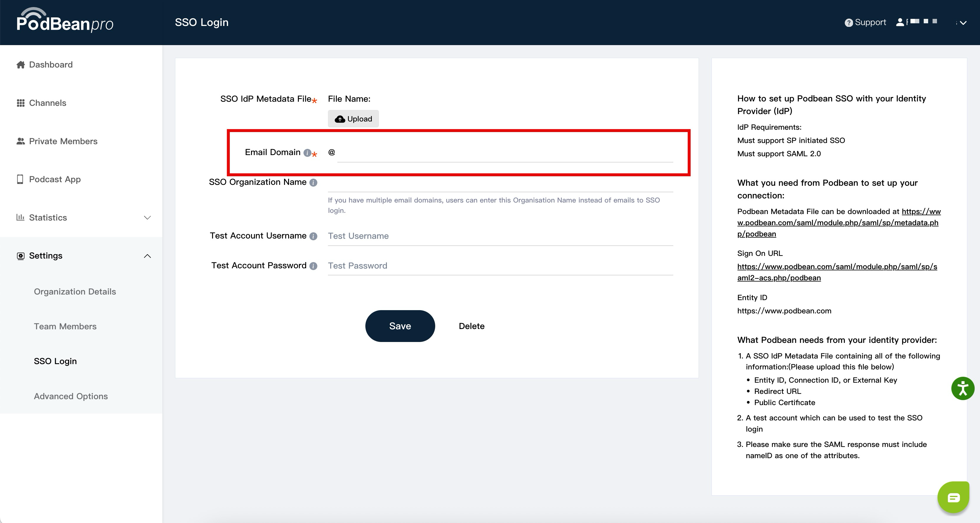
Task: Delete the SSO configuration
Action: coord(471,326)
